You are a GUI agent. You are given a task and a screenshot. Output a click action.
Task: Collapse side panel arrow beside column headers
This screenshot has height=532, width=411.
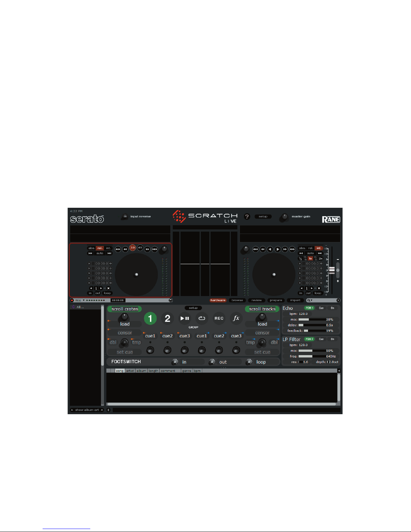click(339, 371)
